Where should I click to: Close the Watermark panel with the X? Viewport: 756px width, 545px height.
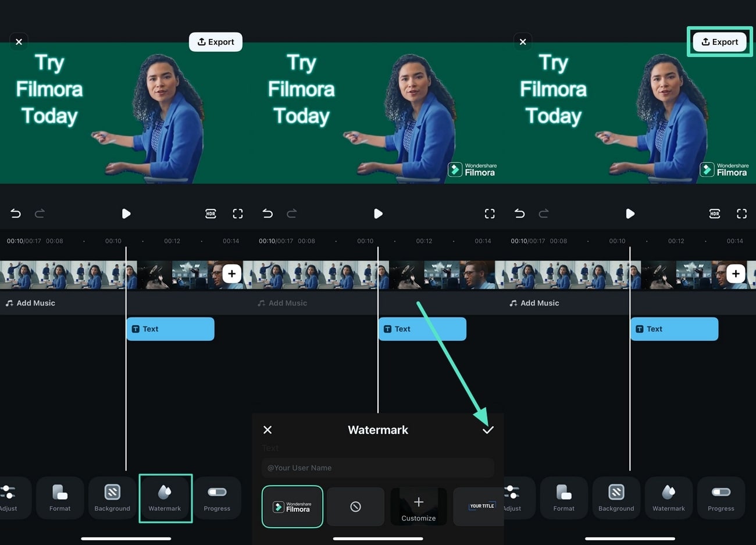pos(268,430)
